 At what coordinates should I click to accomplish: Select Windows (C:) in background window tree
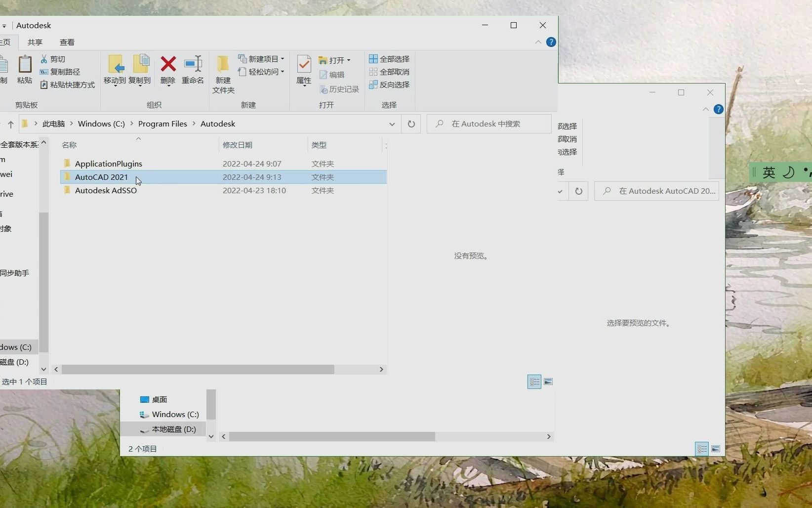[x=169, y=414]
